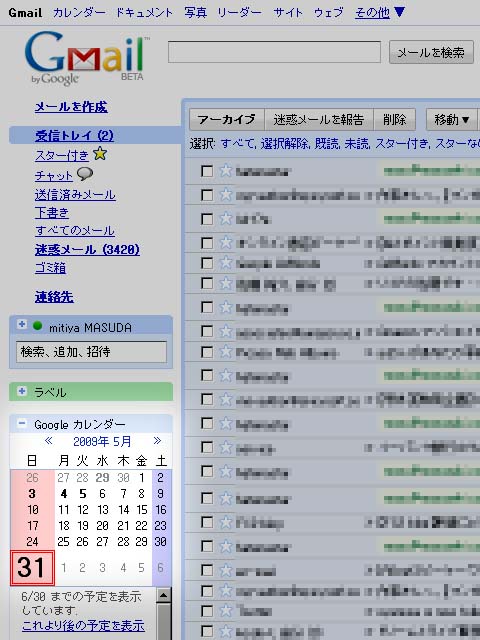Click the yellow star beside スター付き
Screen dimensions: 480x640
100,154
